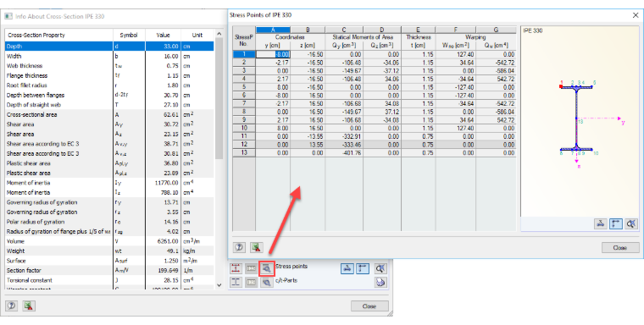Click Plastic shear area Apl,y row
644x325 pixels.
coord(109,163)
